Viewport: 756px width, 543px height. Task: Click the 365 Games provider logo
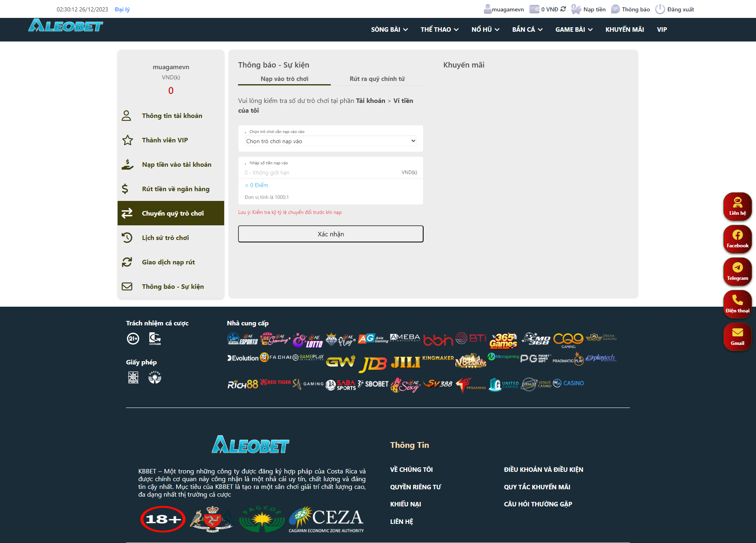click(x=503, y=340)
